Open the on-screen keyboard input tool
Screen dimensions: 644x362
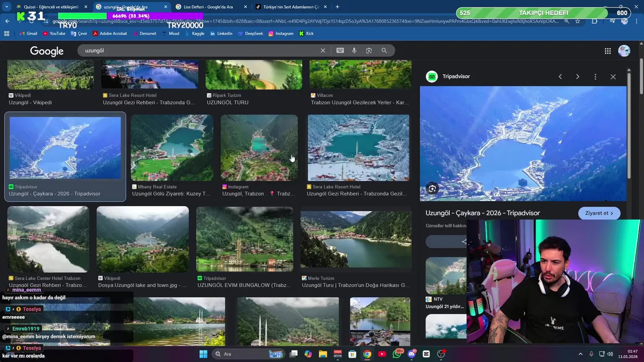tap(340, 50)
